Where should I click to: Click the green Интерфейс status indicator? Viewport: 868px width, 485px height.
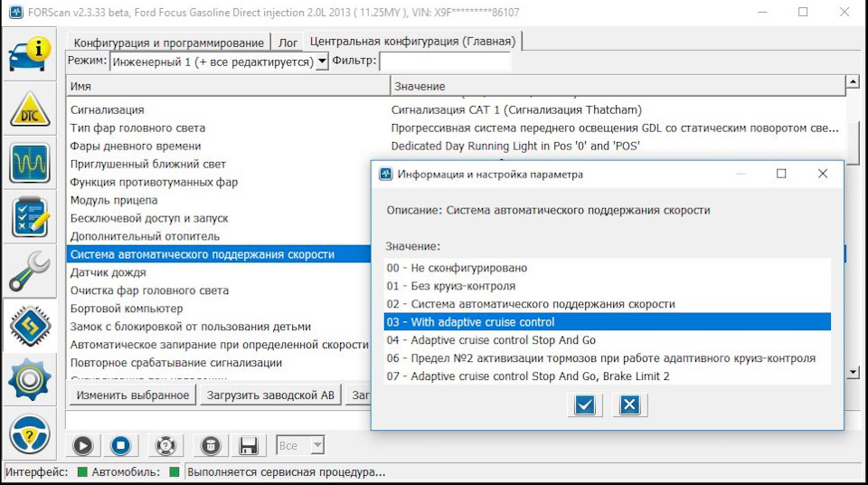tap(82, 472)
